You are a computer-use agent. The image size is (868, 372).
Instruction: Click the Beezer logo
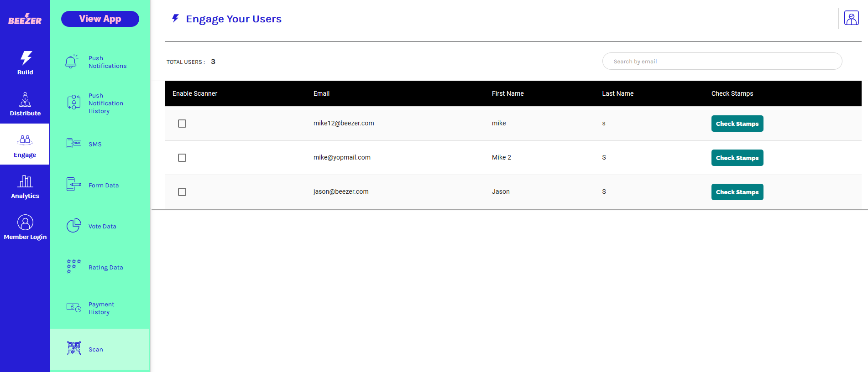coord(25,19)
